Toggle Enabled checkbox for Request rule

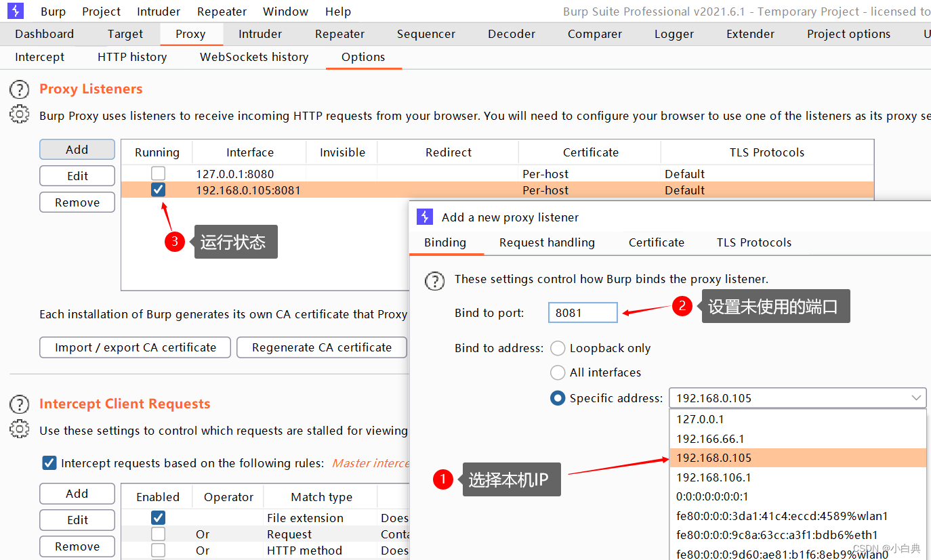coord(158,534)
